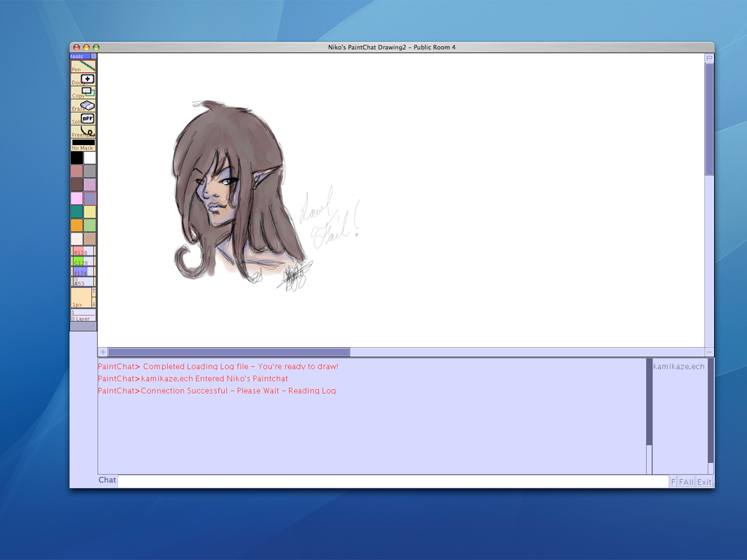Click the 'Connection Successful' log message
This screenshot has width=747, height=560.
[217, 391]
